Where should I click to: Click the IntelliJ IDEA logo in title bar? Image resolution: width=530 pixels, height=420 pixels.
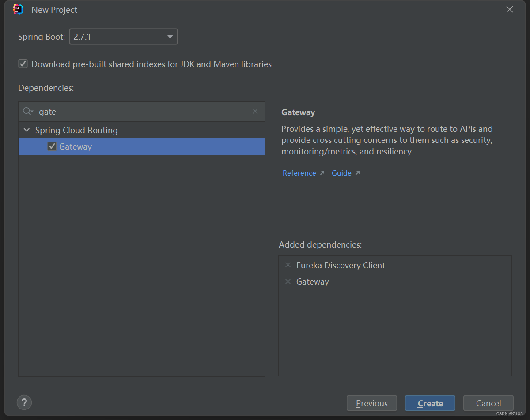pyautogui.click(x=18, y=9)
